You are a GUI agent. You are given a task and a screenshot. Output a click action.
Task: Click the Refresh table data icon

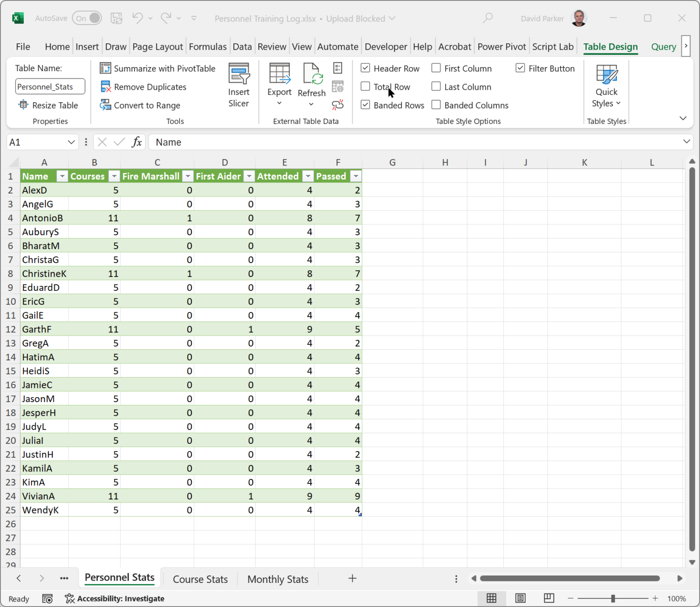(x=312, y=74)
